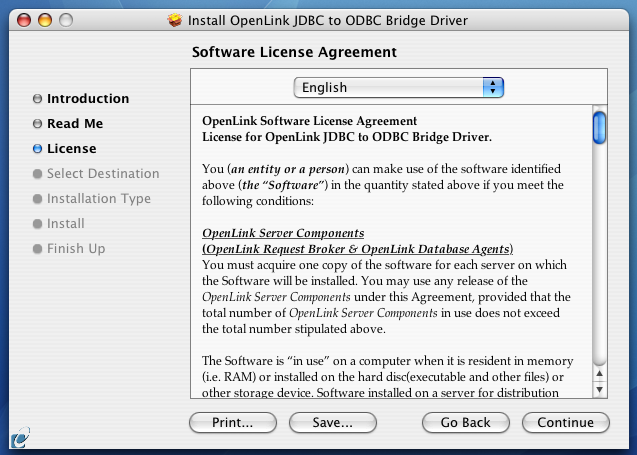Save the license agreement text
Image resolution: width=637 pixels, height=455 pixels.
333,422
